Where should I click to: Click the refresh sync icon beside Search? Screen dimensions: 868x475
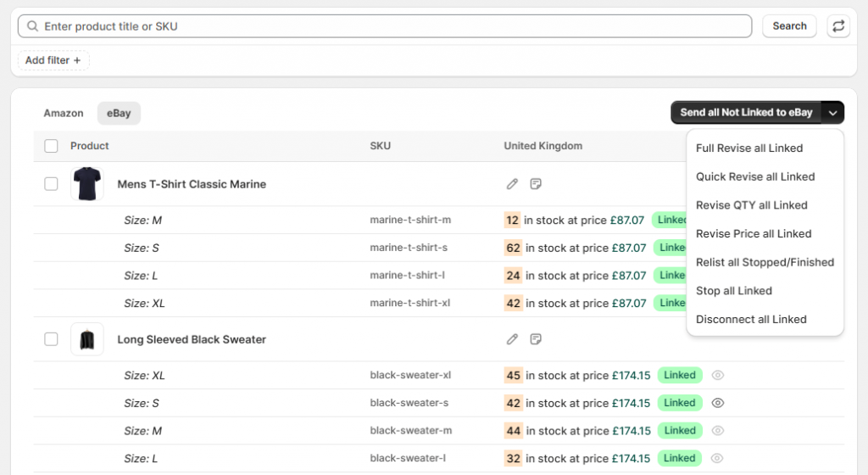[838, 26]
